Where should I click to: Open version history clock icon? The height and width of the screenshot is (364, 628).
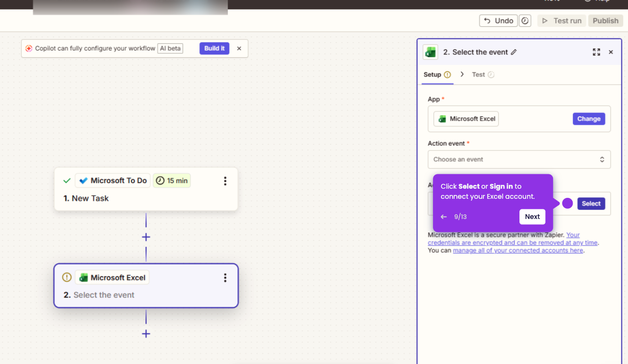point(525,21)
